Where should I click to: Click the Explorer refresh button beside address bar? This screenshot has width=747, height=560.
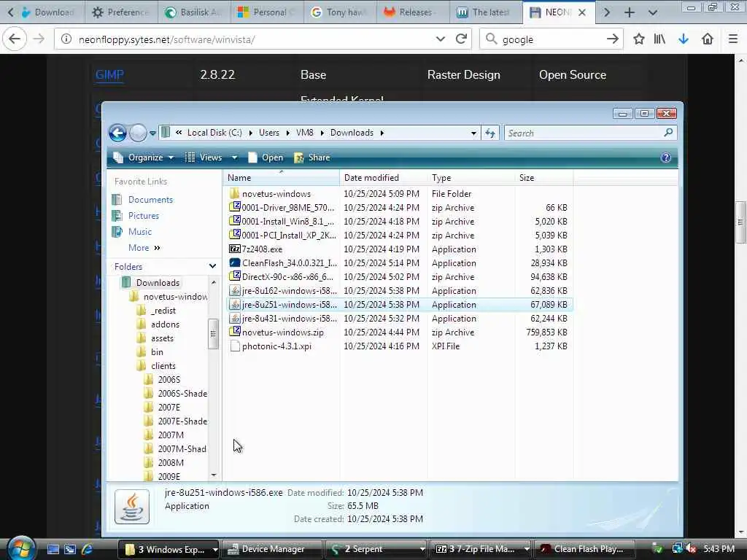pos(490,133)
